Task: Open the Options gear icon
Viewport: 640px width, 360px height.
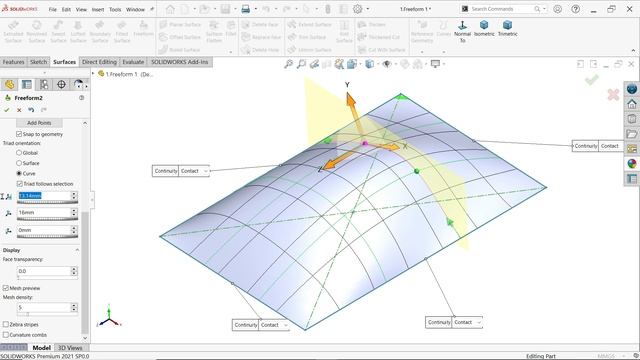Action: pyautogui.click(x=358, y=9)
